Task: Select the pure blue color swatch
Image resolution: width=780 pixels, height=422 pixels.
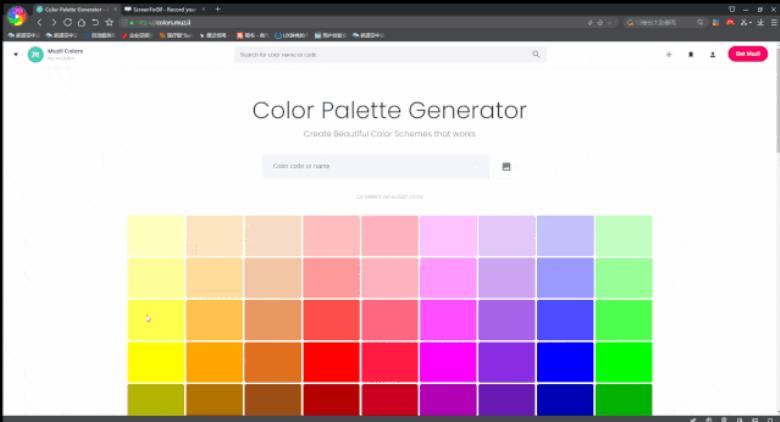Action: click(x=565, y=362)
